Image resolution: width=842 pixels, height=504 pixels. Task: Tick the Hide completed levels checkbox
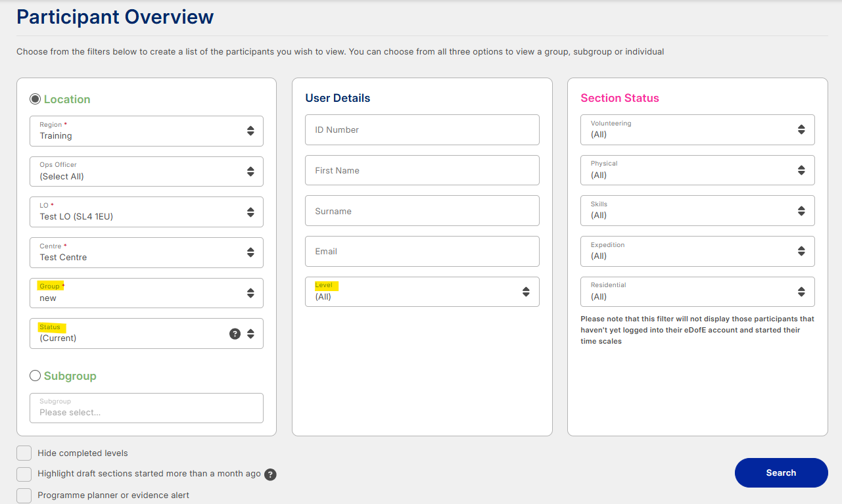pos(24,453)
